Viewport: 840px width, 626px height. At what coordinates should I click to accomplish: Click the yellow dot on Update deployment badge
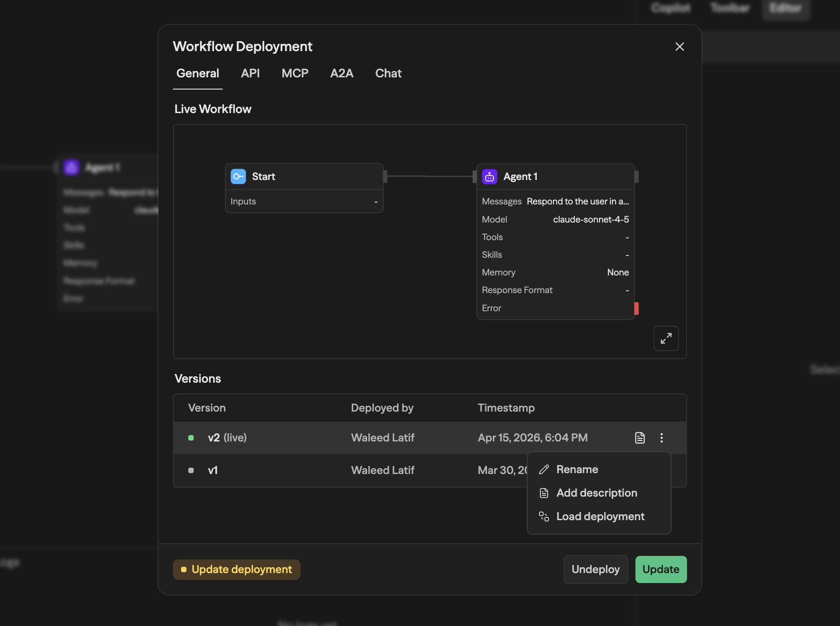pos(184,569)
